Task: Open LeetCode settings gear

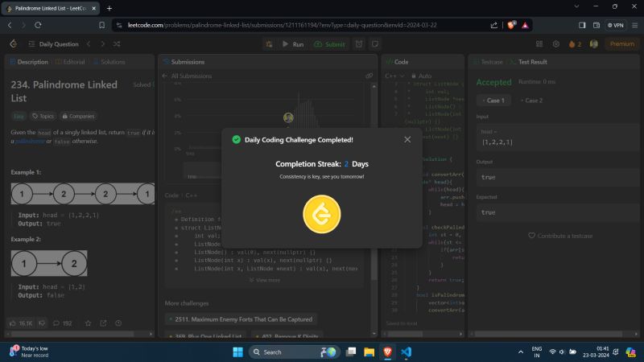Action: pyautogui.click(x=556, y=44)
